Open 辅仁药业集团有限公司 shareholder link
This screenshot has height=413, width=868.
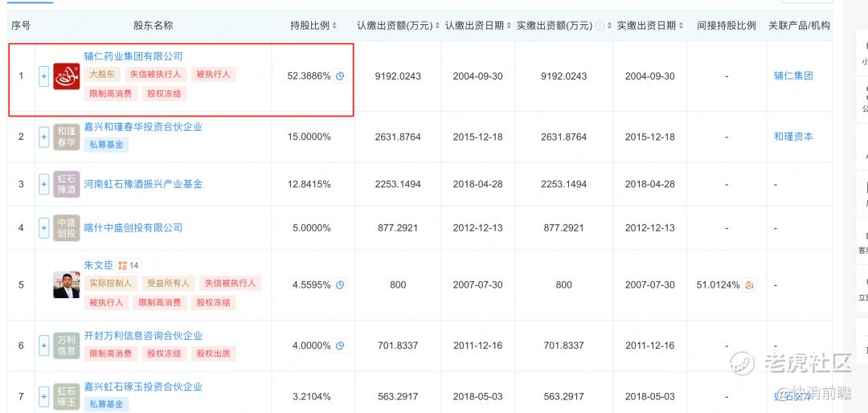(x=133, y=56)
